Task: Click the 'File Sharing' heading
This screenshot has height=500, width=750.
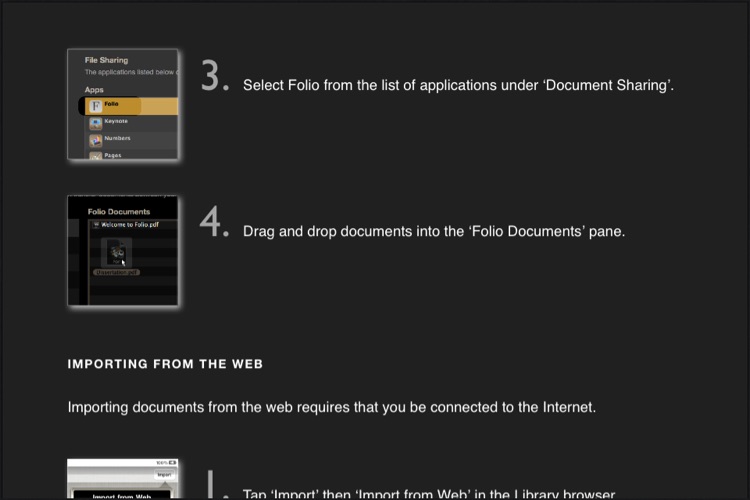Action: (106, 60)
